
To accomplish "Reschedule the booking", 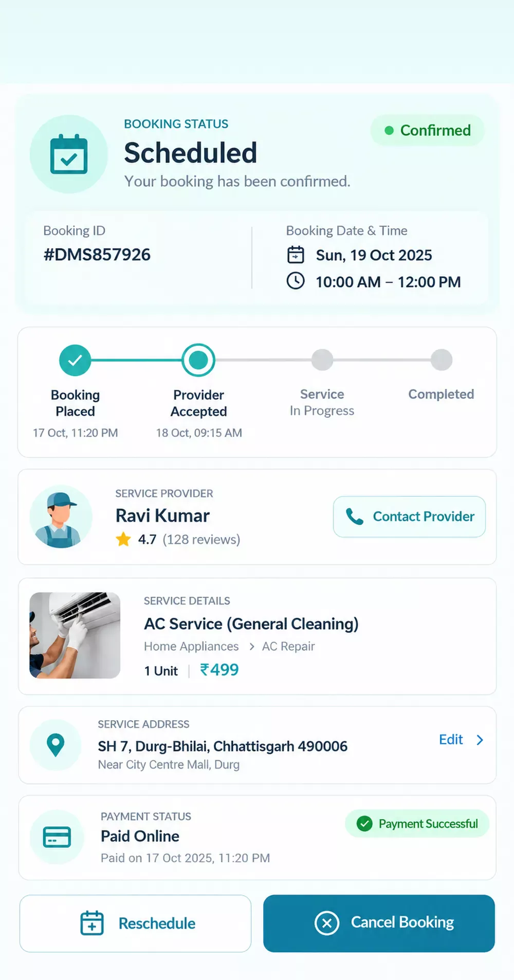I will (x=135, y=923).
